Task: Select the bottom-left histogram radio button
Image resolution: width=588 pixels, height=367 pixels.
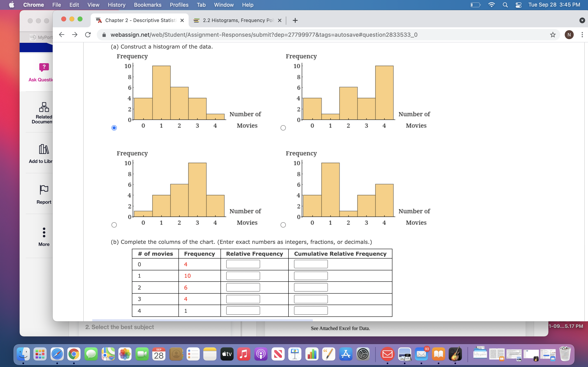Action: pos(114,225)
